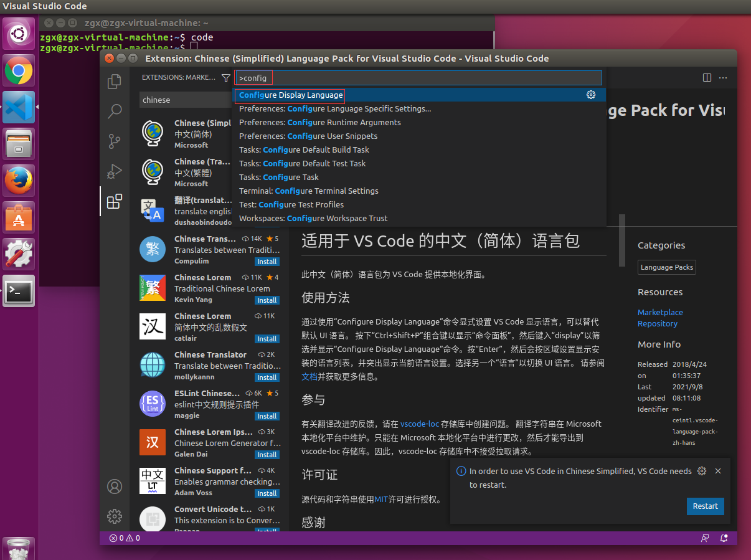Open Run and Debug view
The image size is (751, 560).
(x=115, y=171)
